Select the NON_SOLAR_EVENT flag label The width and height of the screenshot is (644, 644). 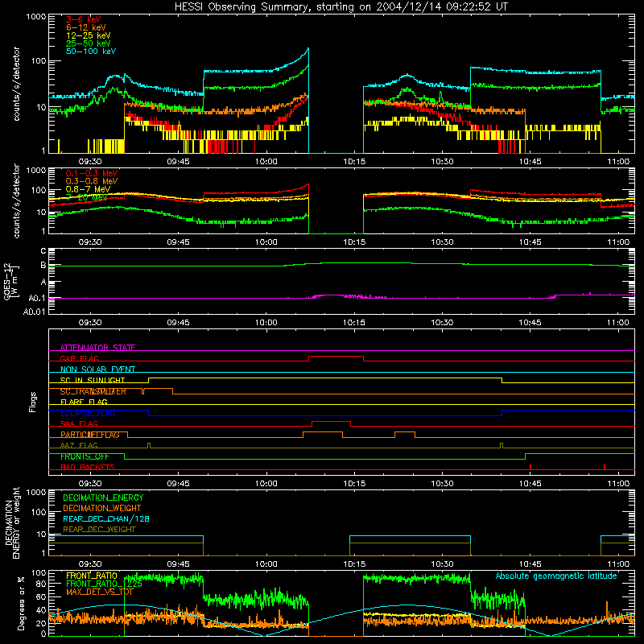tap(97, 369)
